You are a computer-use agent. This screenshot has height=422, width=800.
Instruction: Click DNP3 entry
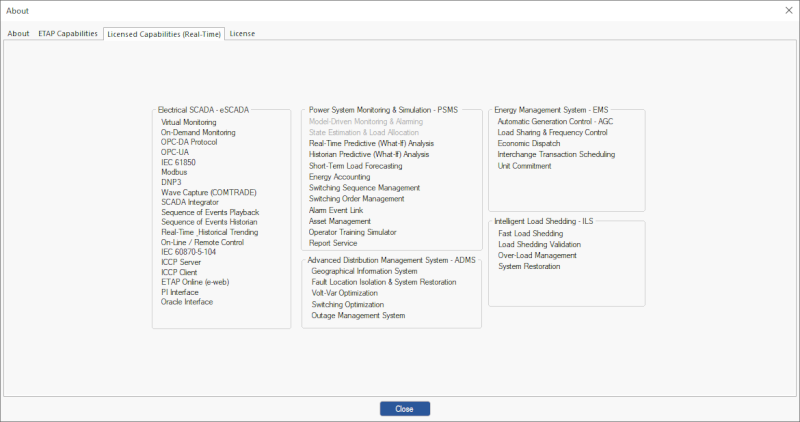pyautogui.click(x=171, y=182)
